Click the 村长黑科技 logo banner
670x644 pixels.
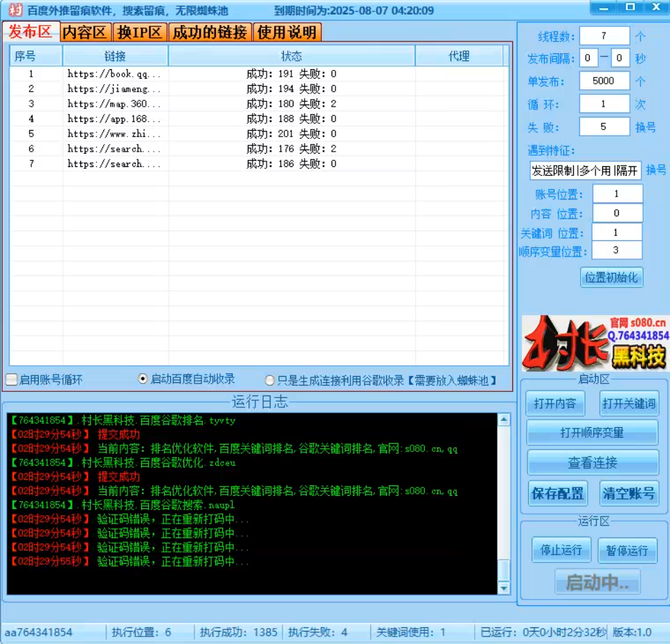pos(594,344)
